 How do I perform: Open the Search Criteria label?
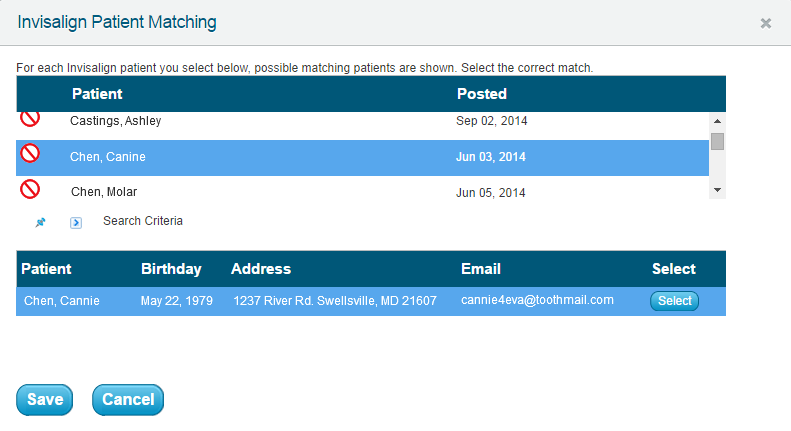point(143,221)
